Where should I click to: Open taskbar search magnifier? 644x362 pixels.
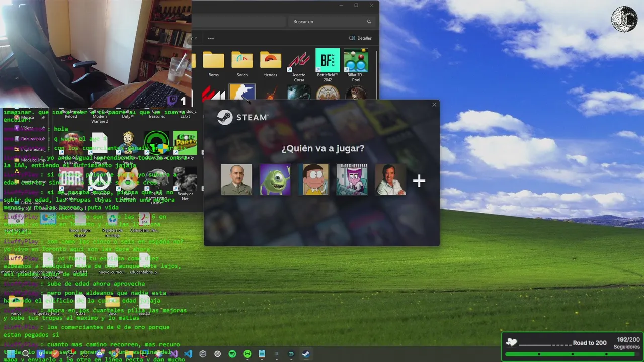(26, 354)
